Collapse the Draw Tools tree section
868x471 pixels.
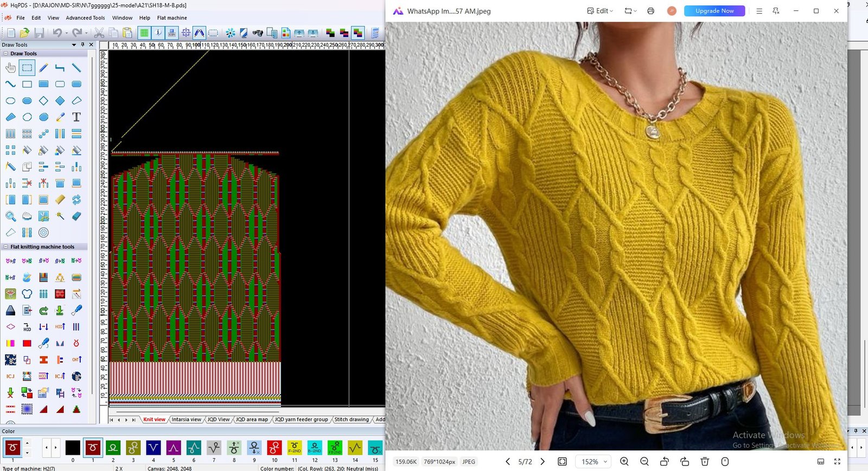(5, 54)
